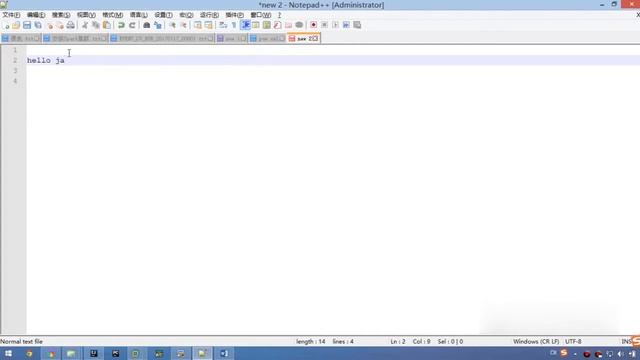The height and width of the screenshot is (360, 640).
Task: Open the 宏(O) menu
Action: [186, 15]
